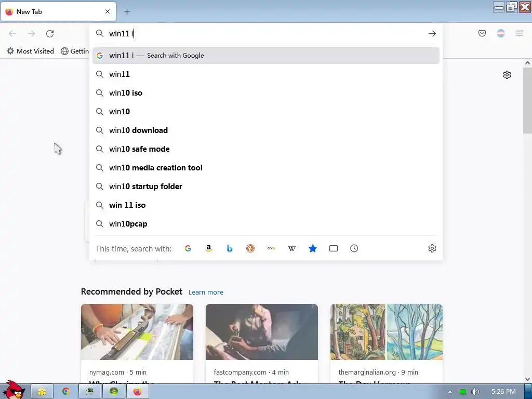532x399 pixels.
Task: Open the themarginalian.org article thumbnail
Action: click(387, 332)
